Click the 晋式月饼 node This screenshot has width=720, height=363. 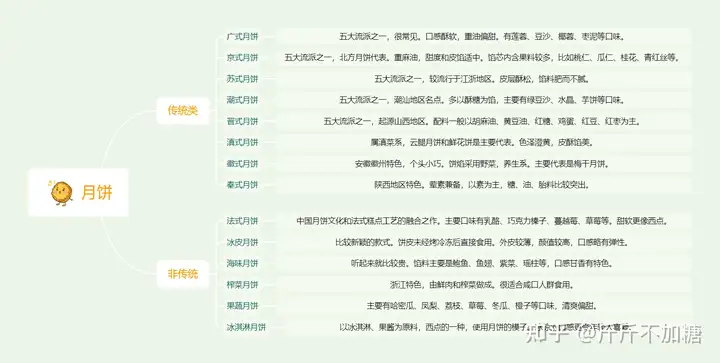point(242,122)
